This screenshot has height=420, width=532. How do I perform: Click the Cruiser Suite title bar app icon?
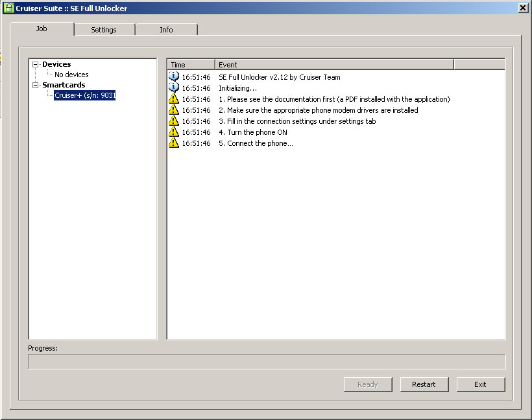[x=8, y=8]
